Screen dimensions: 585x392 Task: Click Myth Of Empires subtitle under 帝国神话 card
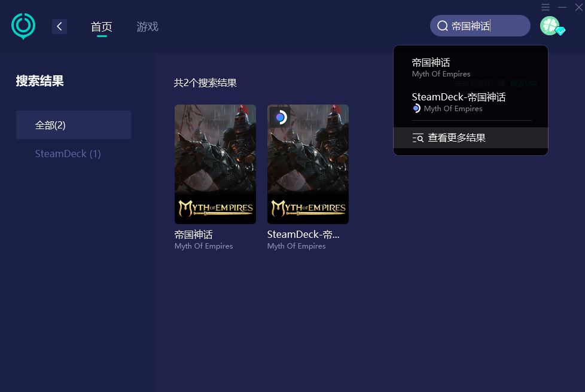(x=204, y=246)
